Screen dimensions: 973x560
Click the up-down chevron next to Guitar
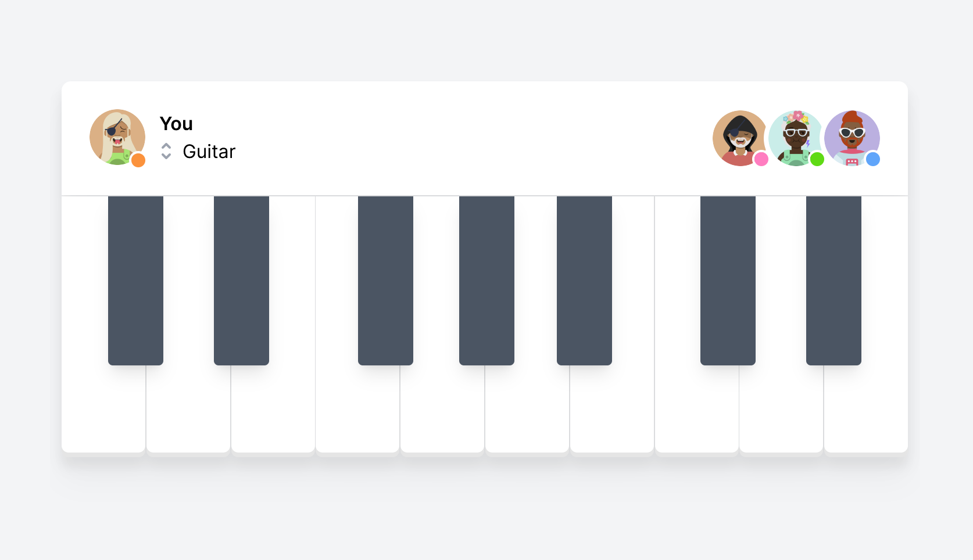pyautogui.click(x=167, y=152)
